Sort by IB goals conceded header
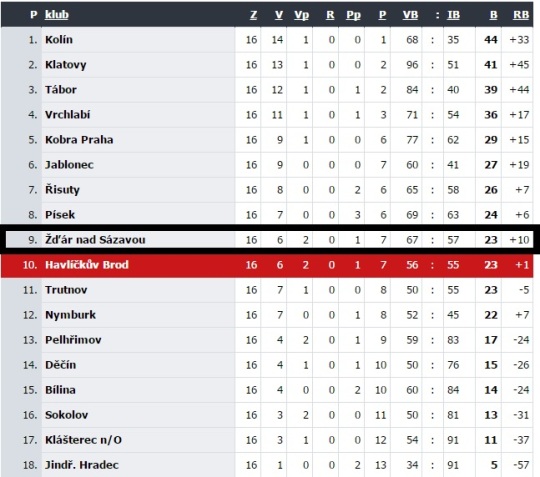Viewport: 540px width, 477px height. (x=454, y=15)
